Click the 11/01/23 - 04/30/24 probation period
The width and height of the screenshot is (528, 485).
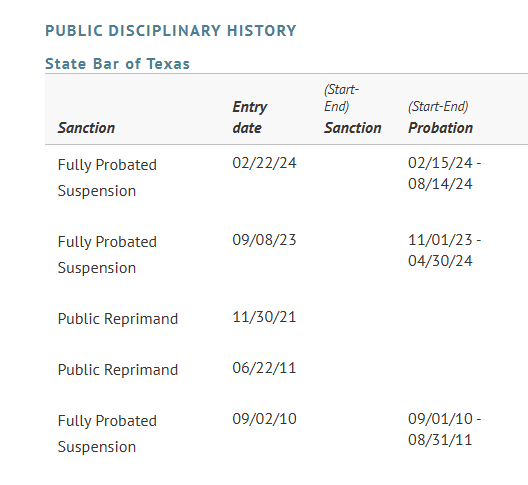click(x=444, y=251)
